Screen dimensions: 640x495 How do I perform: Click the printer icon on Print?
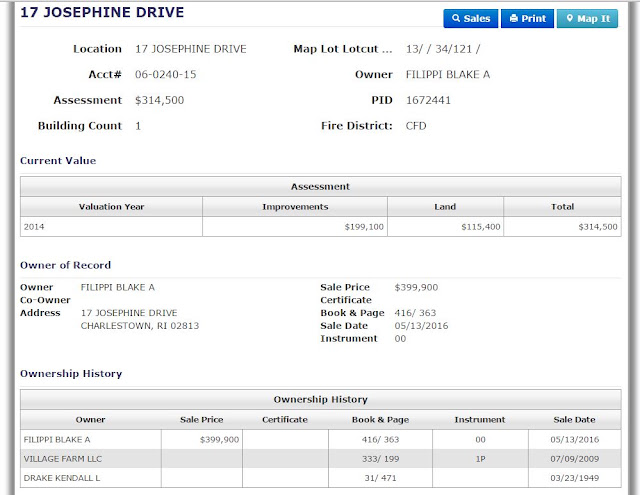click(514, 18)
